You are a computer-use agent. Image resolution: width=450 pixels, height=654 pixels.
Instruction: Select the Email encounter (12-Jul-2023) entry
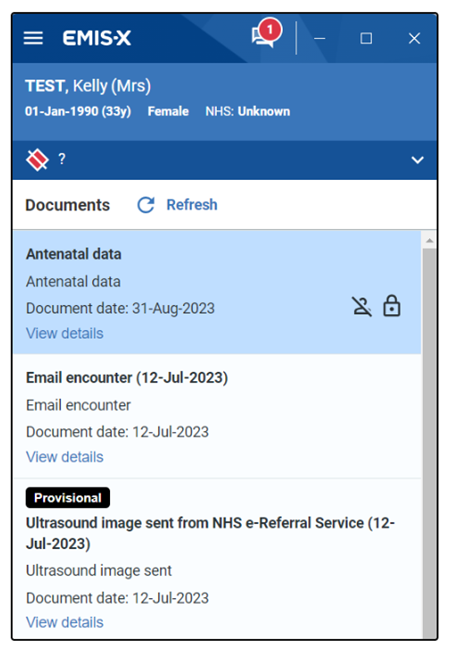tap(217, 416)
